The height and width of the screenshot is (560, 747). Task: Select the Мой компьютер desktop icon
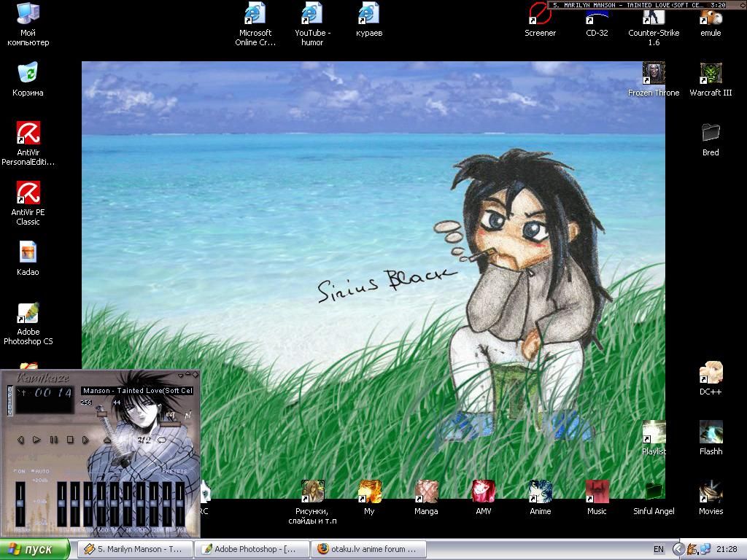pos(28,24)
